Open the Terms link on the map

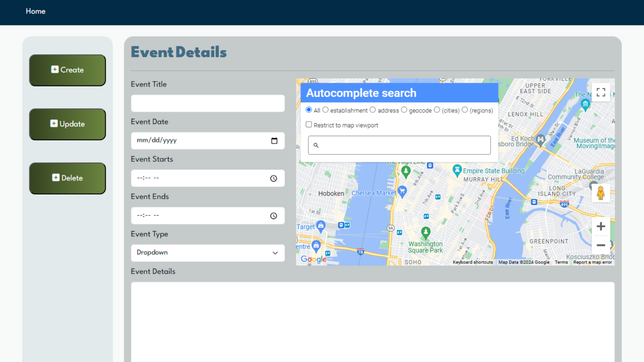pyautogui.click(x=561, y=262)
